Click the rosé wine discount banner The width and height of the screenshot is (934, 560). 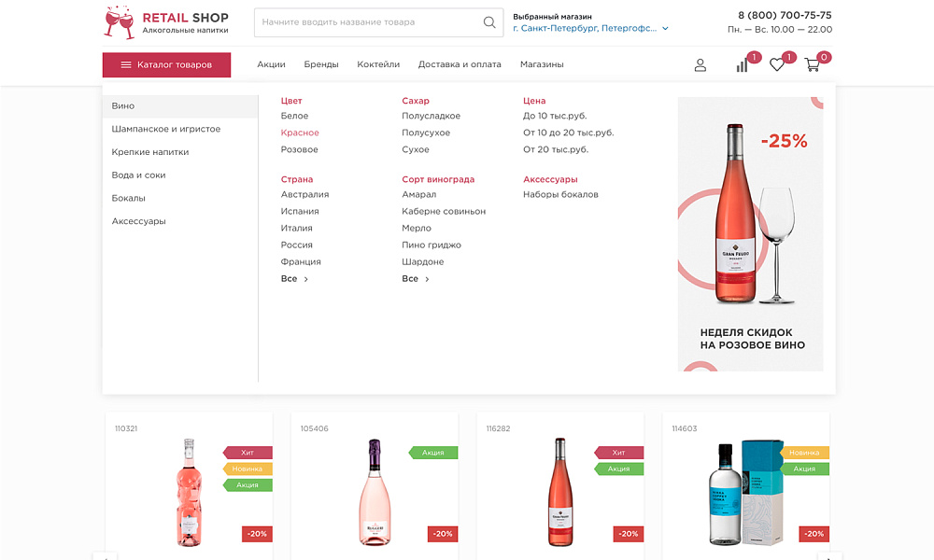pyautogui.click(x=751, y=234)
